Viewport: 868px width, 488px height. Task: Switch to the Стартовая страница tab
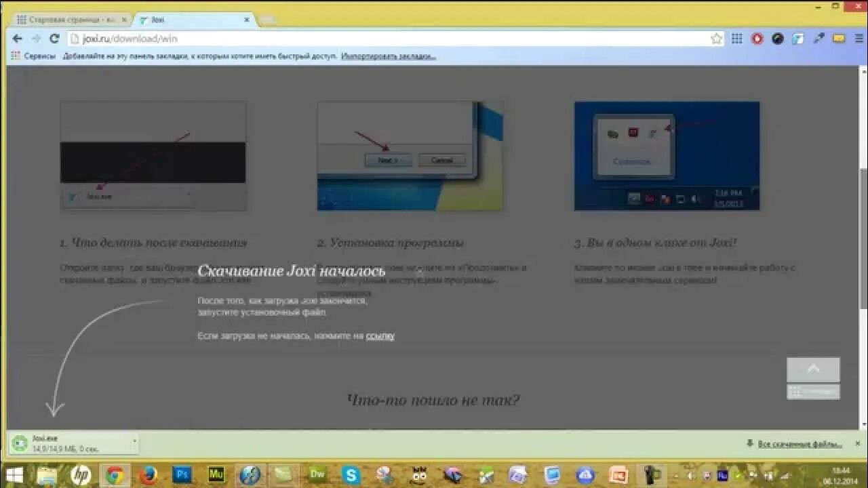tap(71, 20)
